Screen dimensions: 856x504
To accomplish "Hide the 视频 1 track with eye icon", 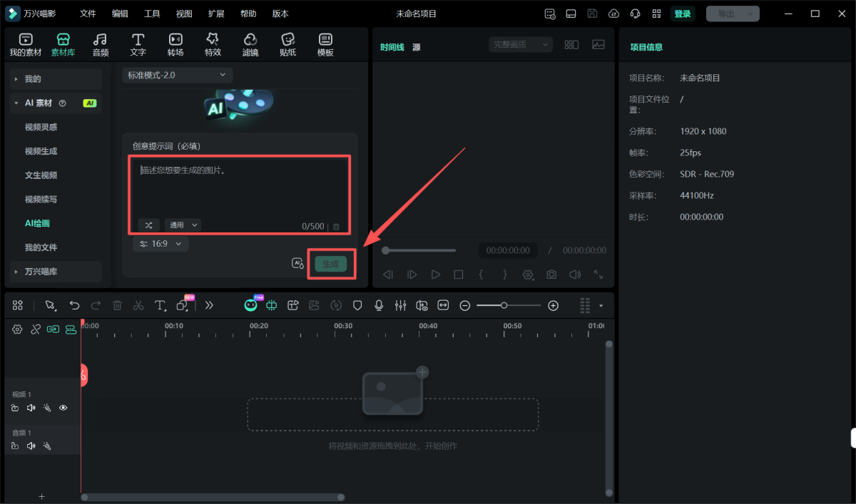I will (x=63, y=408).
